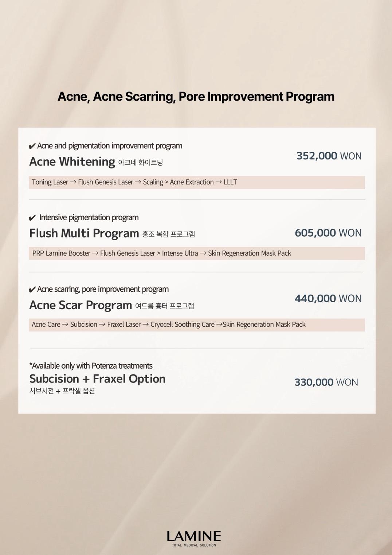Viewport: 392px width, 555px height.
Task: Tap the 330,000 WON price
Action: 326,383
